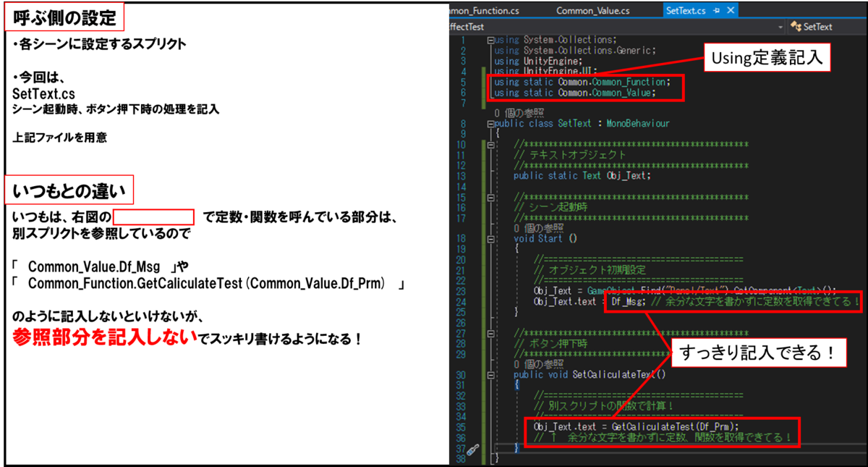Click the "// テキストオブジェクト" comment
The height and width of the screenshot is (467, 868).
coord(570,155)
